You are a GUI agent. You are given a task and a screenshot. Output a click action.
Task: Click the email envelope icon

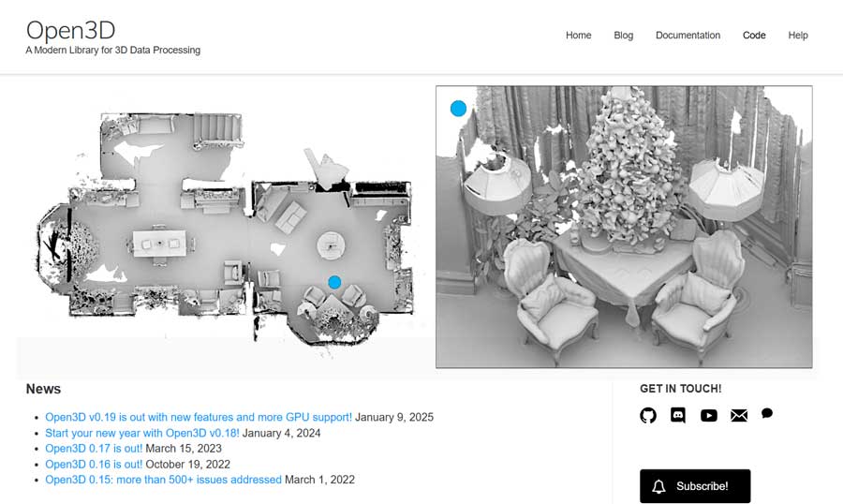click(x=738, y=415)
